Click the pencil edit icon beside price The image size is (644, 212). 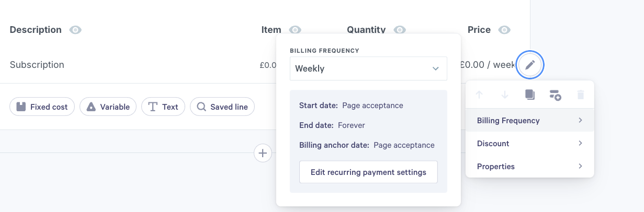[x=530, y=65]
